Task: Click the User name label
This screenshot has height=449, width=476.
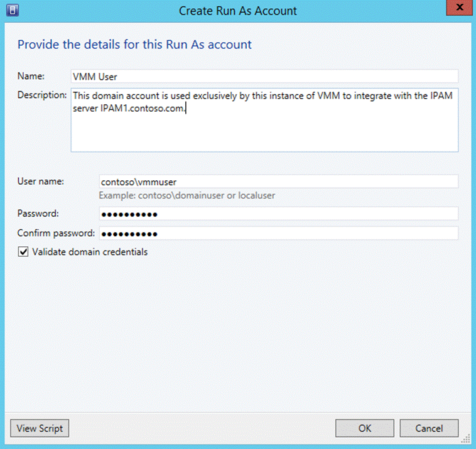Action: (41, 181)
